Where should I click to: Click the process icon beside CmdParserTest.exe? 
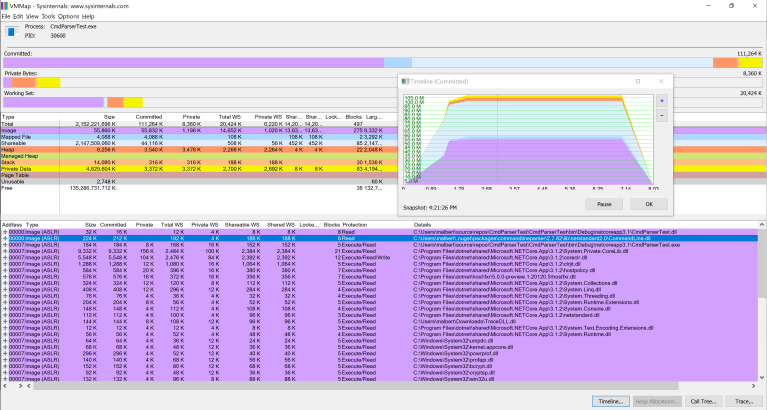[12, 33]
